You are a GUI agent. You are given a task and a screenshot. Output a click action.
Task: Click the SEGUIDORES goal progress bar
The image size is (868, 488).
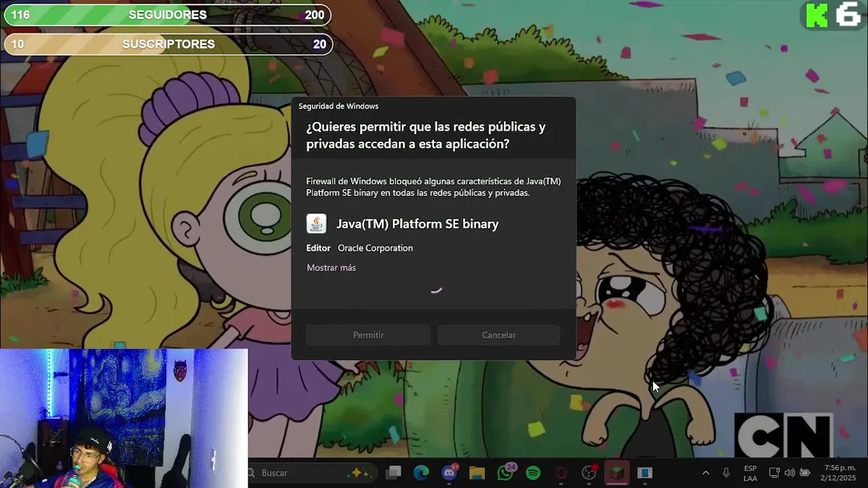[167, 15]
